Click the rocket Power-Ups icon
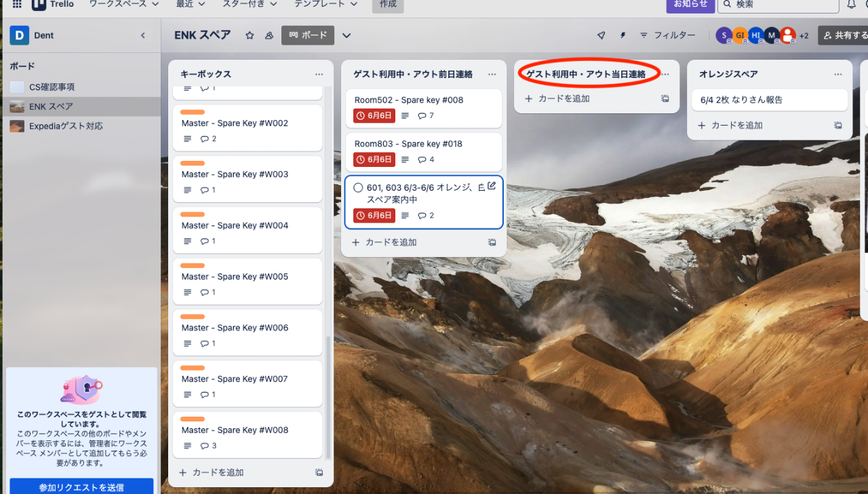 coord(601,35)
